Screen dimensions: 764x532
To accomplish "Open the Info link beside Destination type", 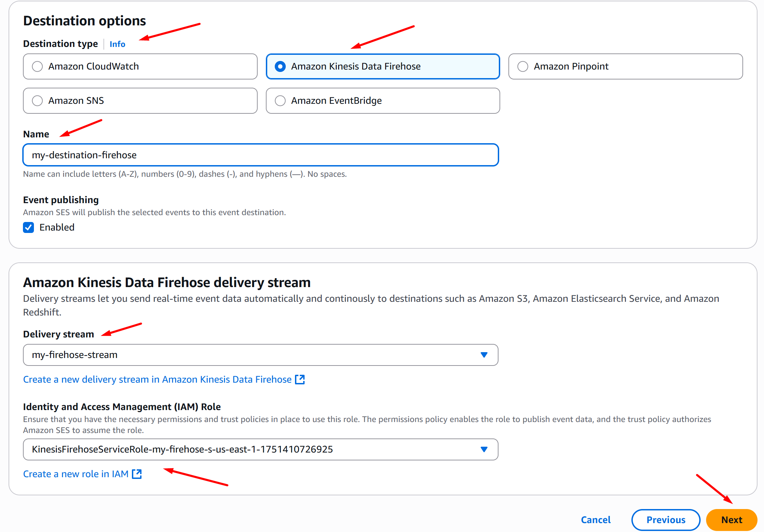I will (x=117, y=44).
